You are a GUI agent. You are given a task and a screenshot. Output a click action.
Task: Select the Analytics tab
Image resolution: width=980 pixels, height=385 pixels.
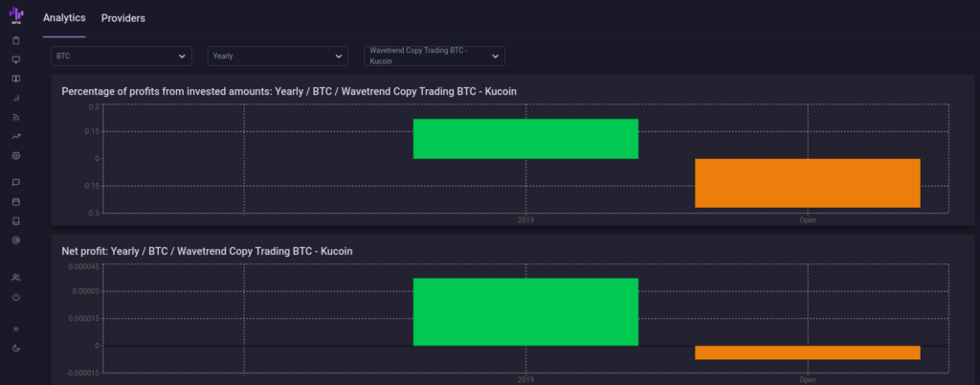pyautogui.click(x=64, y=18)
